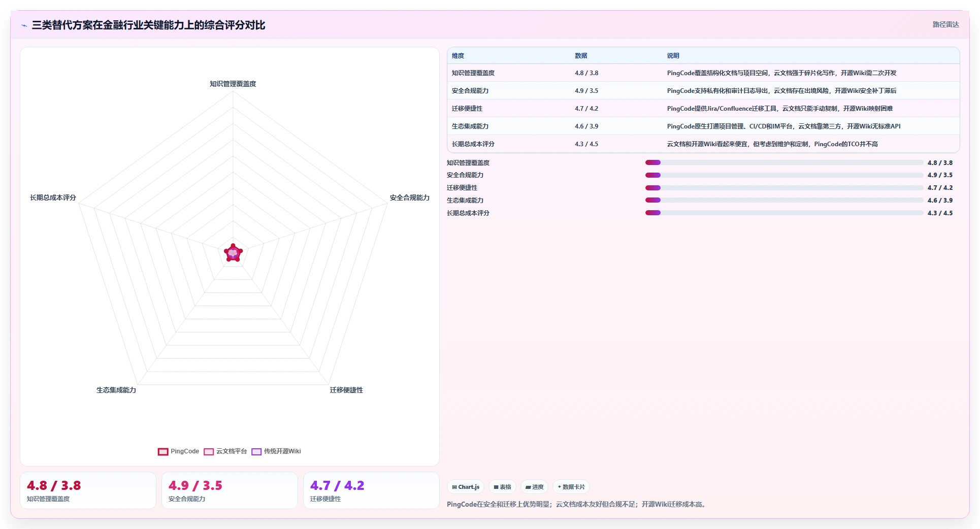Select the 长期总成本评分 table row cell
Viewport: 980px width, 529px height.
(x=473, y=144)
